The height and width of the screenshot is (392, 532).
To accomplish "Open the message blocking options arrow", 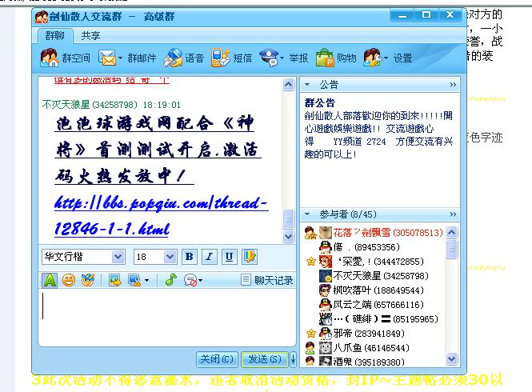I will [x=201, y=280].
